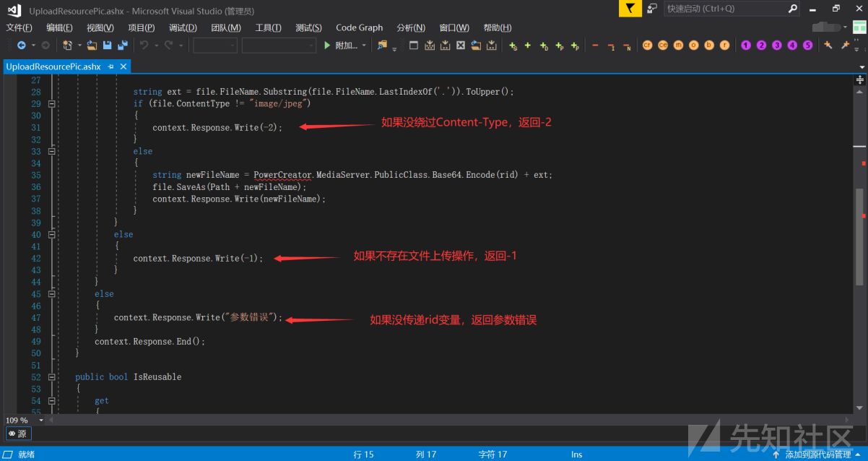Click the Undo arrow icon
The image size is (868, 461).
point(144,45)
